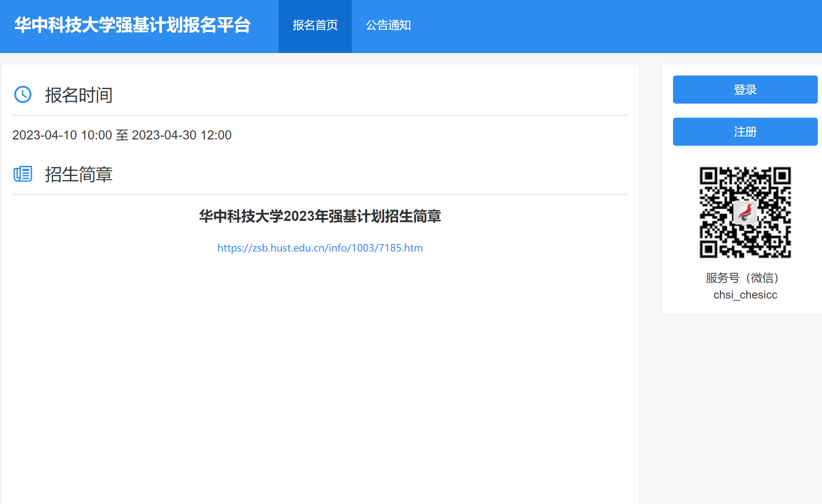The image size is (822, 504).
Task: Click the start date 2023-04-10 10:00
Action: tap(62, 135)
